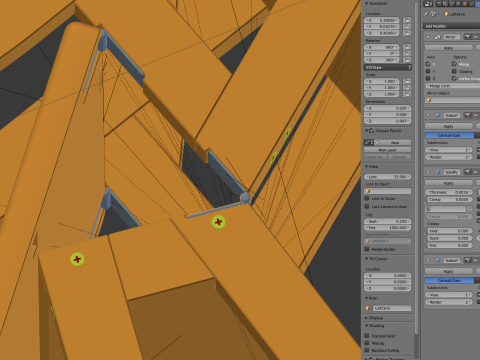Screen dimensions: 480x360
Task: Apply the Mirror modifier
Action: point(449,48)
